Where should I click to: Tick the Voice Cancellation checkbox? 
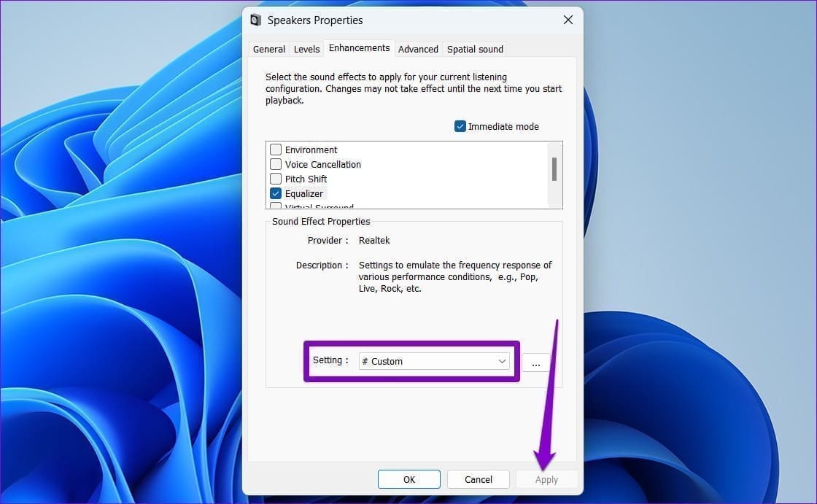click(x=276, y=164)
